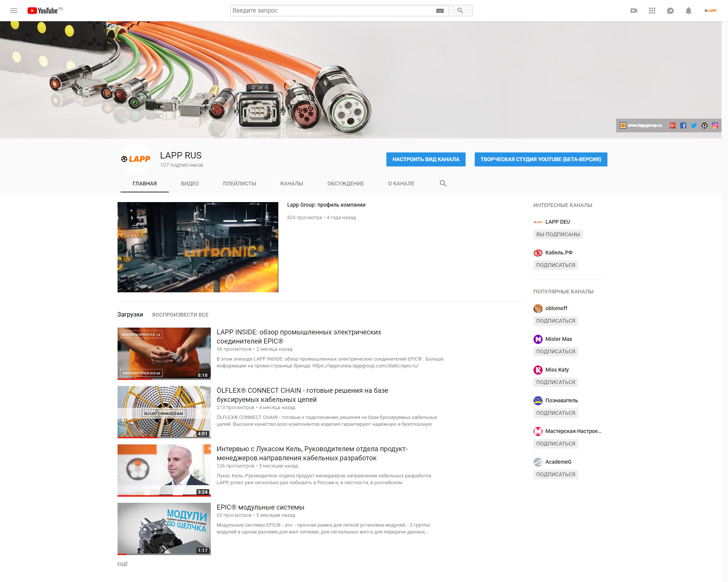Open the LAPP wheel logo banner link

coord(704,125)
